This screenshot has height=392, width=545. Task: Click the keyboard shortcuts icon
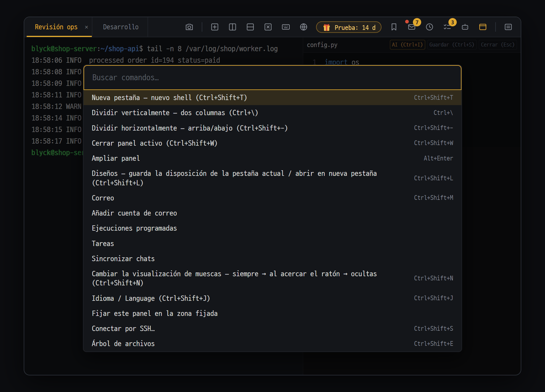286,27
